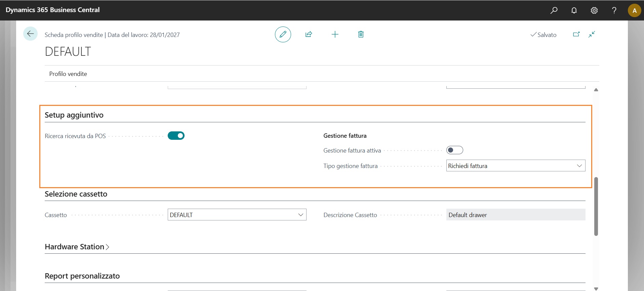Open settings gear icon
Viewport: 644px width, 291px height.
pos(594,10)
